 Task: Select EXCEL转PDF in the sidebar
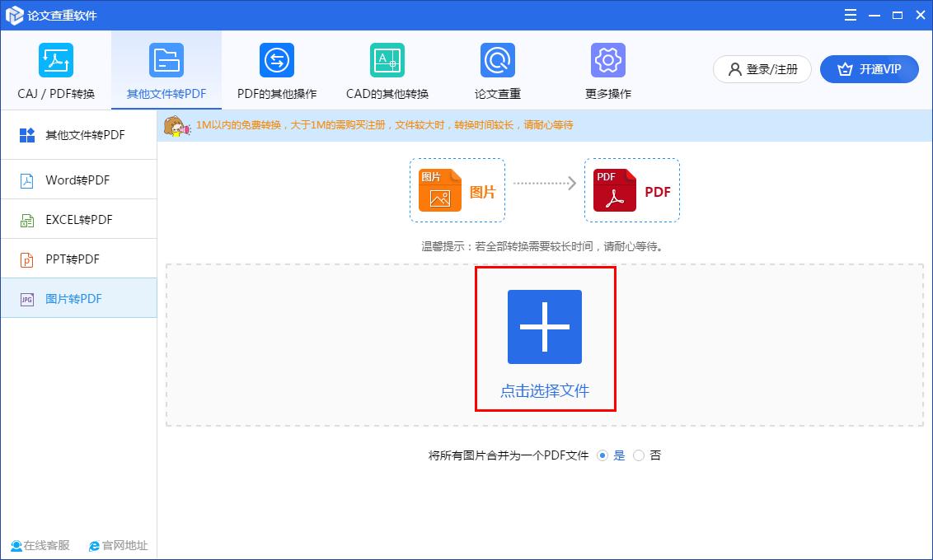point(79,219)
